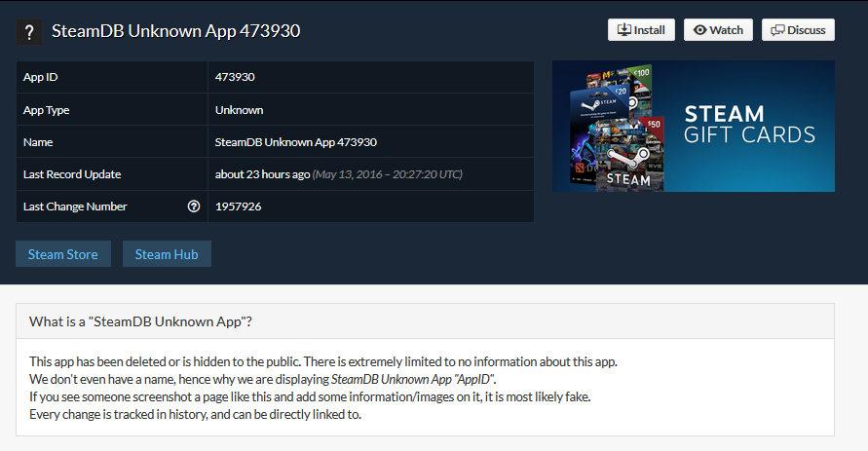Click the 'App Type' label

point(46,109)
